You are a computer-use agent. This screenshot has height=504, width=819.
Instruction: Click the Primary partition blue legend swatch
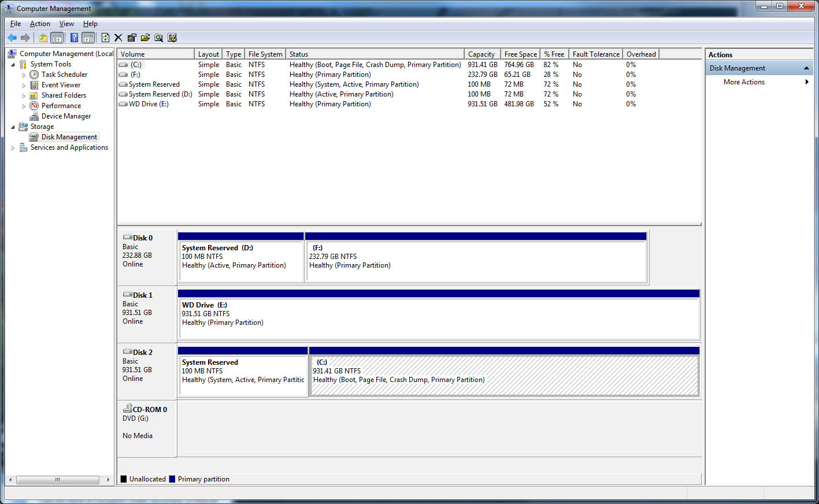(172, 479)
